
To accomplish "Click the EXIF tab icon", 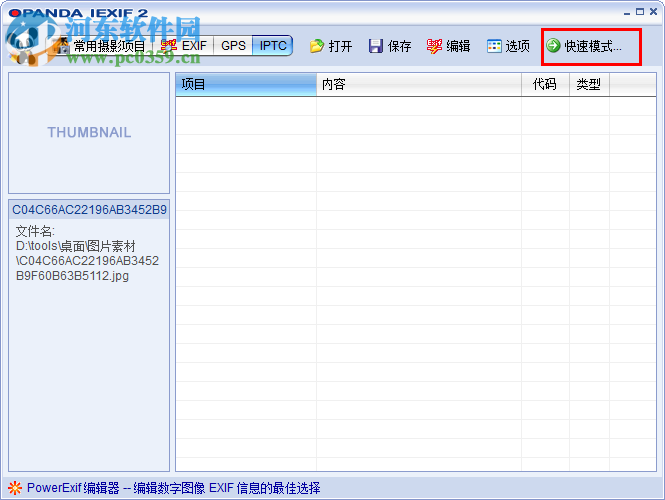I will (168, 45).
